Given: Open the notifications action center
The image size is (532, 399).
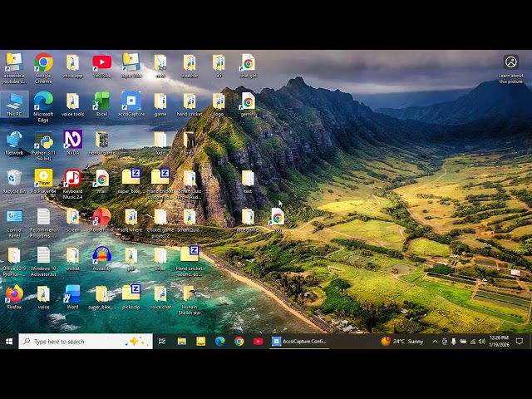Looking at the screenshot, I should tap(519, 342).
